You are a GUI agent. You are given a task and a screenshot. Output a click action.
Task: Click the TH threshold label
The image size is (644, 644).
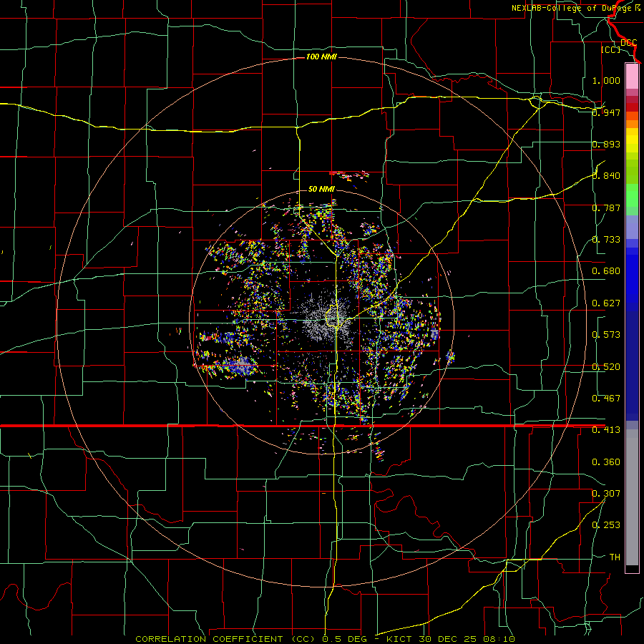[615, 557]
